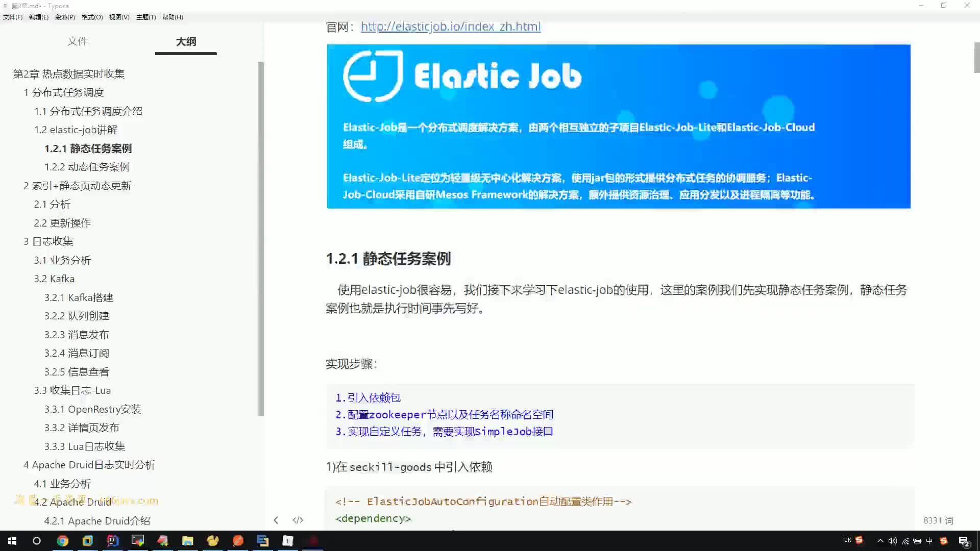Collapse the sidebar with the back arrow
This screenshot has width=980, height=551.
(x=276, y=520)
